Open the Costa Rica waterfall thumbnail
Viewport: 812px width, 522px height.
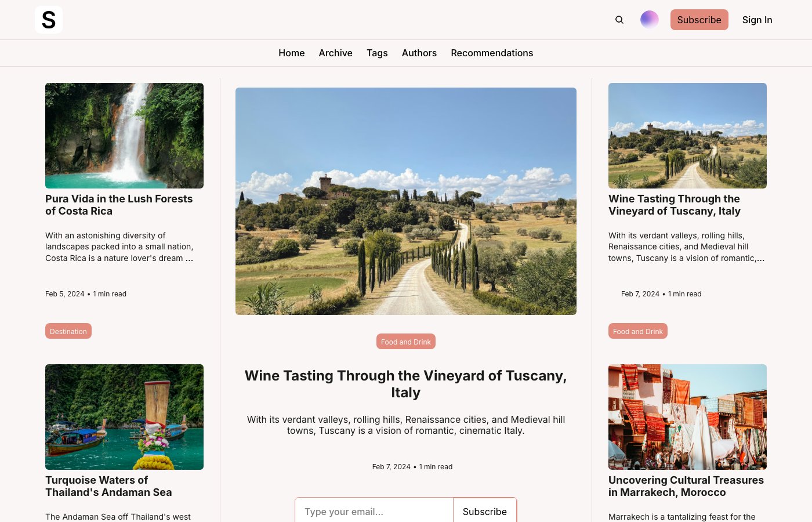pos(125,136)
